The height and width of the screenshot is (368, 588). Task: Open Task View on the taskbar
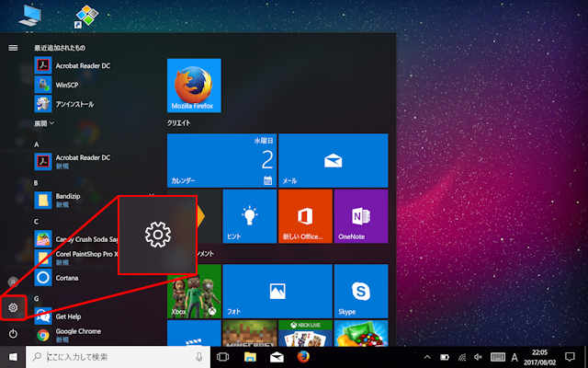(221, 357)
